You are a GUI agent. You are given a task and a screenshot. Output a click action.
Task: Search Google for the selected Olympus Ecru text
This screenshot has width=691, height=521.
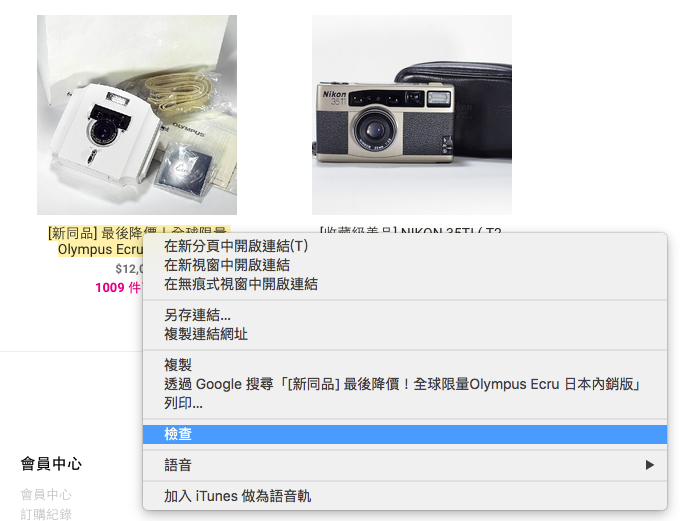pos(405,384)
